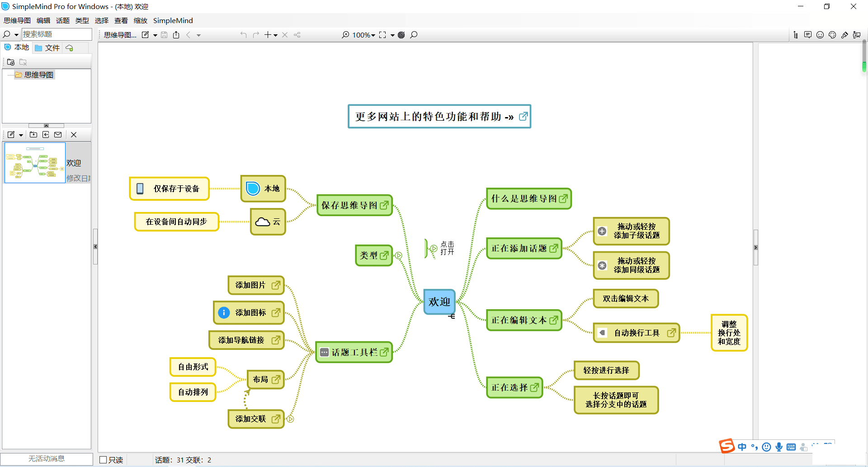Expand the collapsed 添加交联 branch

(x=291, y=419)
